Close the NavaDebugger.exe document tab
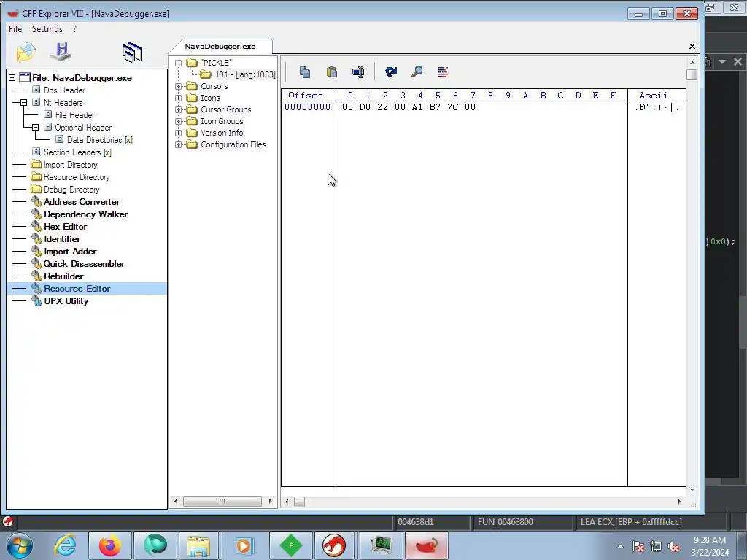The image size is (747, 560). coord(692,46)
